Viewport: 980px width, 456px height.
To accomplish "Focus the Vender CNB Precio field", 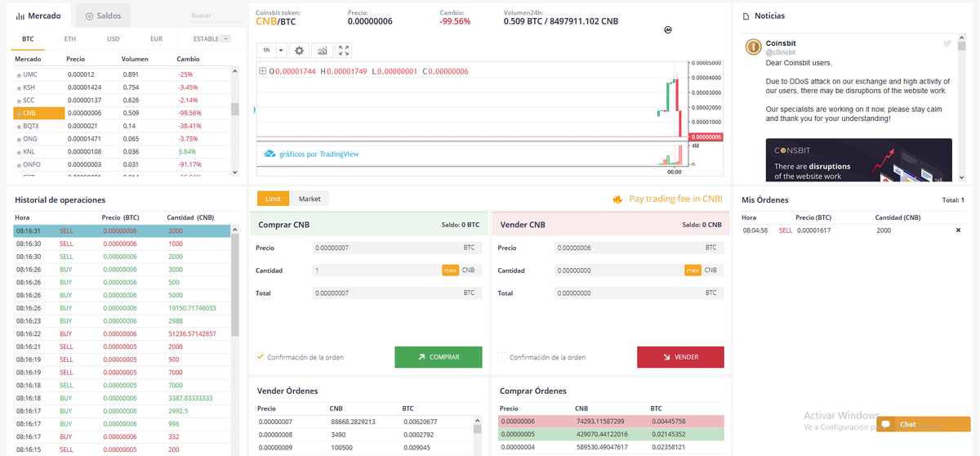I will [639, 248].
